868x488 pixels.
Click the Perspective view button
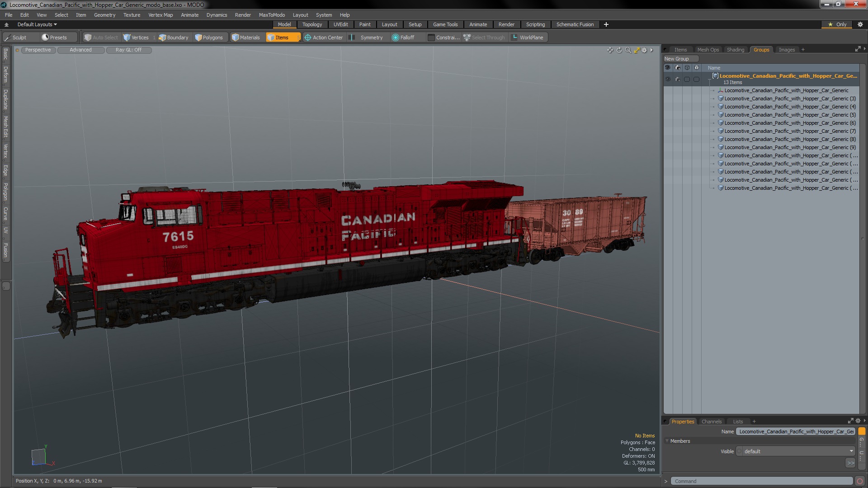pos(38,50)
